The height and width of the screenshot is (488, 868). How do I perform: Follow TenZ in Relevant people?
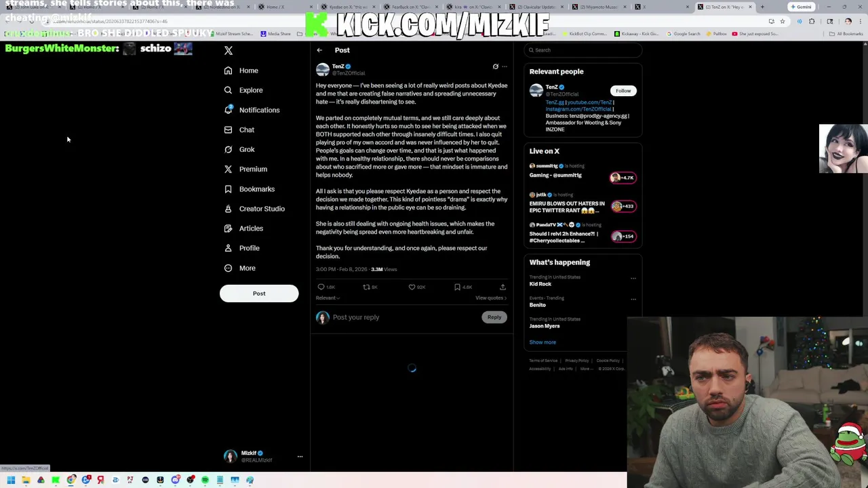623,91
